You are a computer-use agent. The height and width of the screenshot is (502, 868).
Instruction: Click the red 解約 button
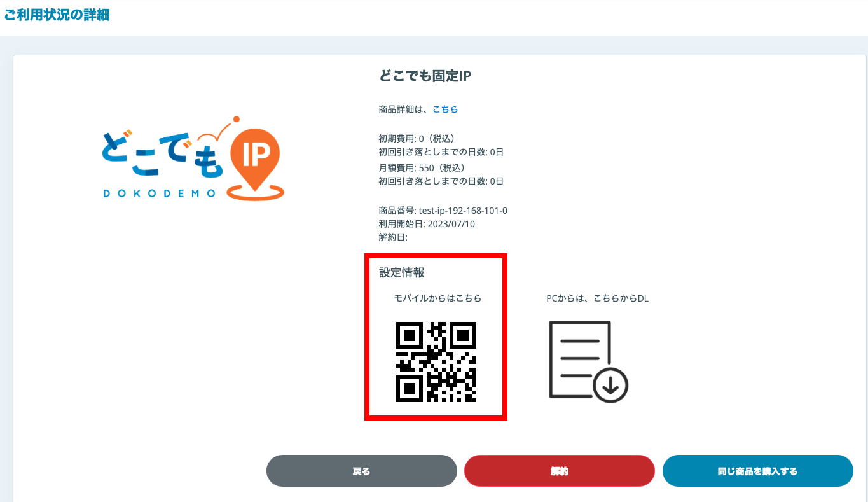coord(560,471)
